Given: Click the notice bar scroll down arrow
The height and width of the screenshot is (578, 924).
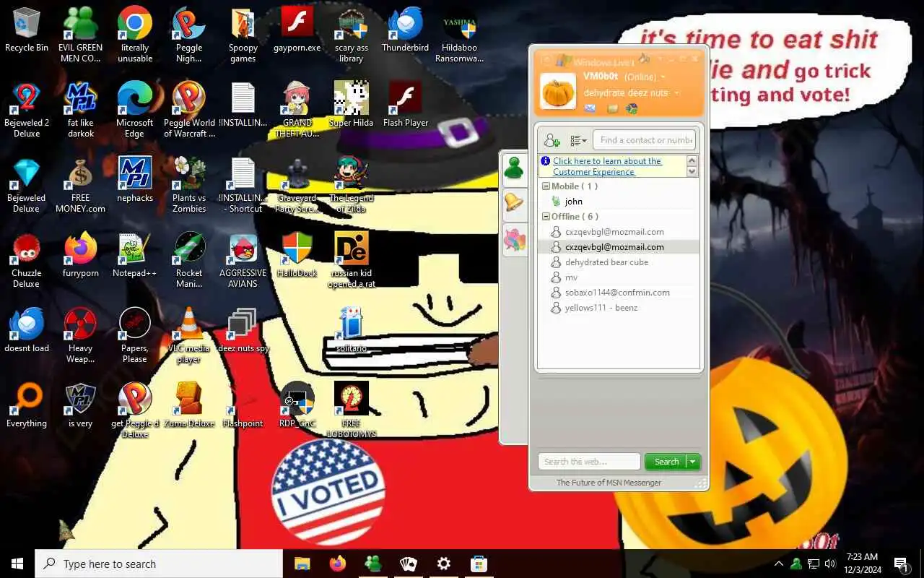Looking at the screenshot, I should click(x=692, y=172).
